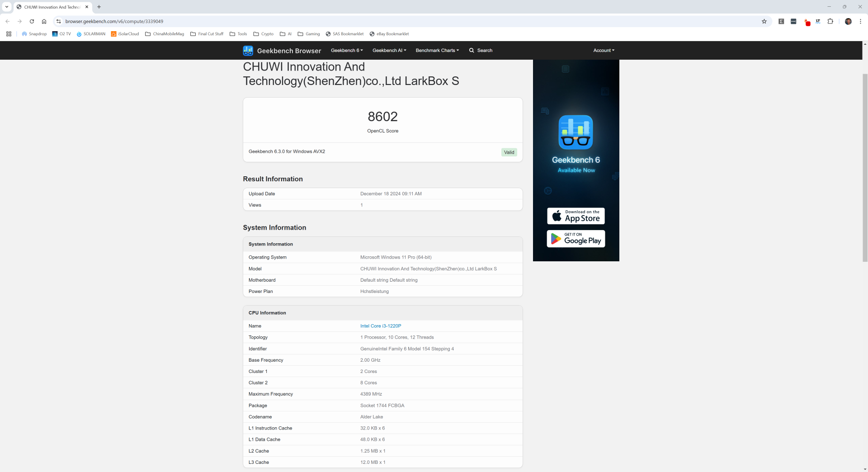
Task: Click the Microsoft Windows 11 Pro value
Action: [396, 258]
